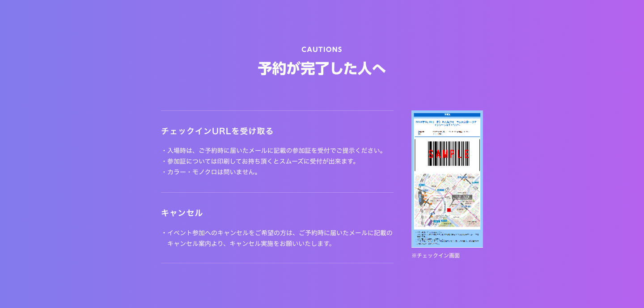Click the bullet about printing the 参加証
The width and height of the screenshot is (644, 308).
pos(259,161)
